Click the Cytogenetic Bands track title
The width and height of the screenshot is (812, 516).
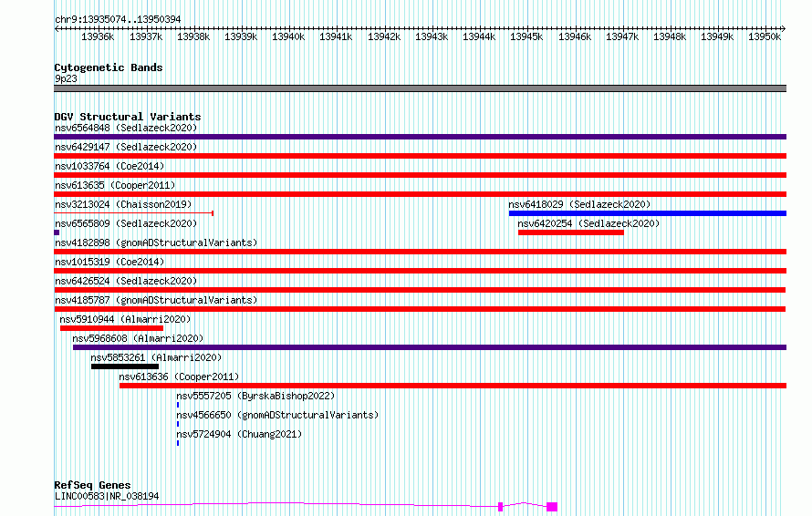point(109,67)
